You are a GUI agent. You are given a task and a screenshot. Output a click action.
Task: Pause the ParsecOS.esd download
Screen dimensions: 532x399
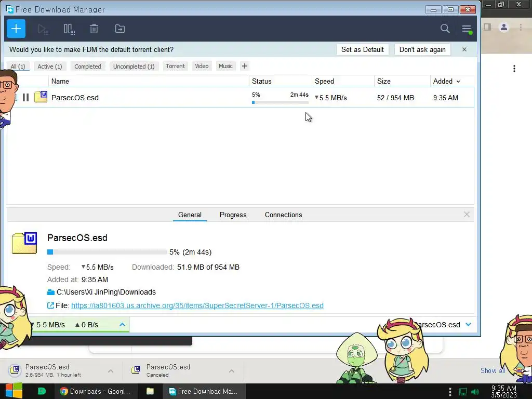point(25,98)
